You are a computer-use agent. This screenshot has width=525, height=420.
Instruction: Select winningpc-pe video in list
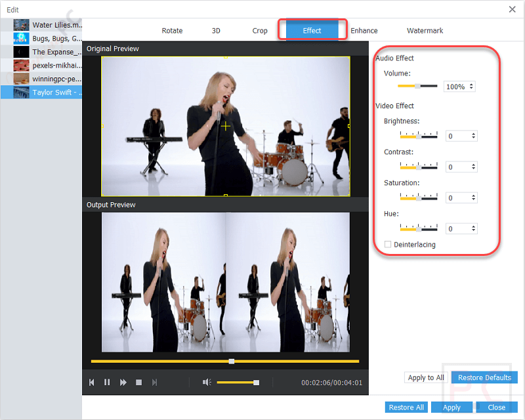(41, 79)
